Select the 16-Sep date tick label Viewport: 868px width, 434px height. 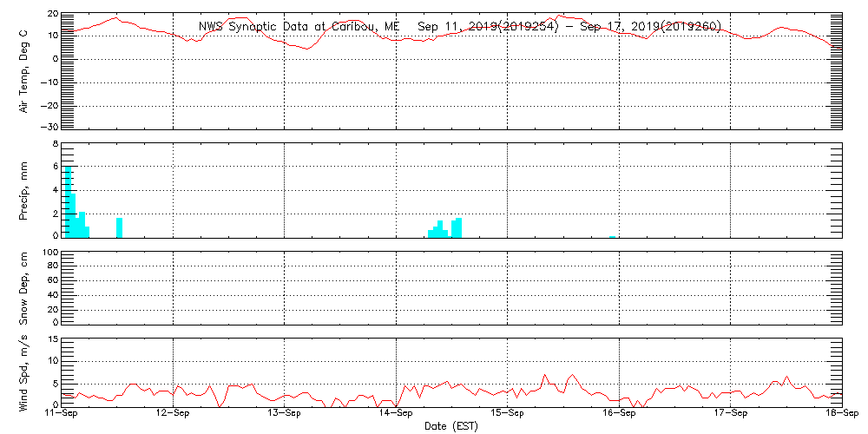619,415
